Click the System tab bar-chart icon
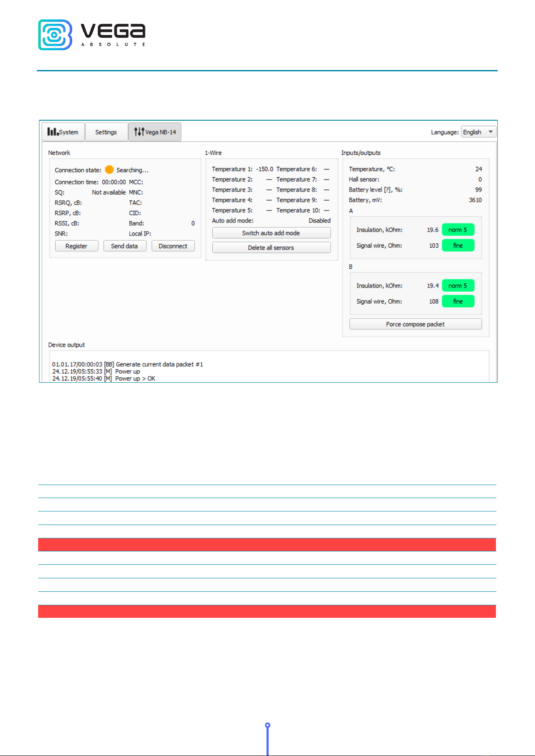 click(53, 131)
